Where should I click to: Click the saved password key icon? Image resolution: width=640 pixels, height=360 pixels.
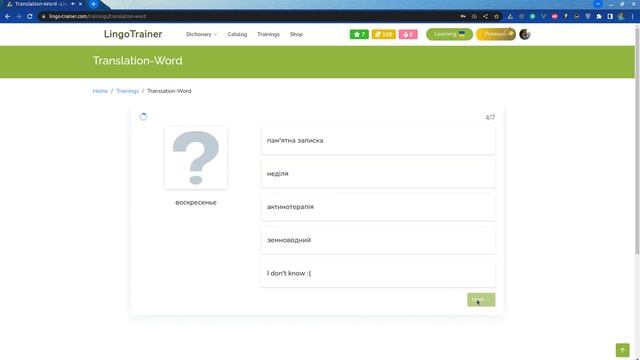coord(463,16)
